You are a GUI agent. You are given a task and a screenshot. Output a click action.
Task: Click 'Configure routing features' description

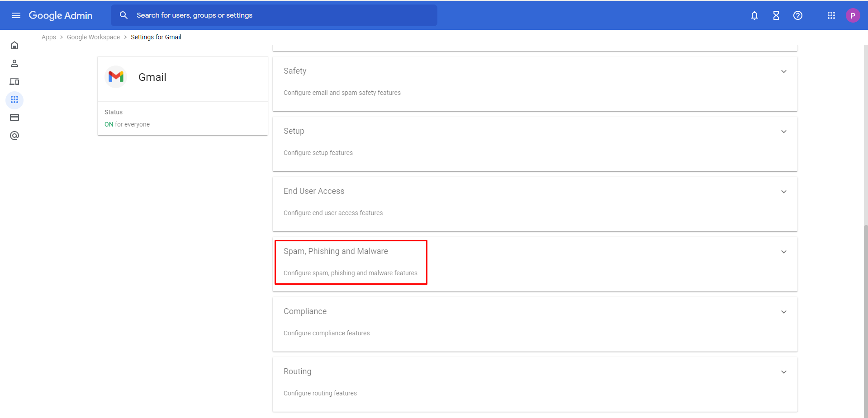point(320,393)
